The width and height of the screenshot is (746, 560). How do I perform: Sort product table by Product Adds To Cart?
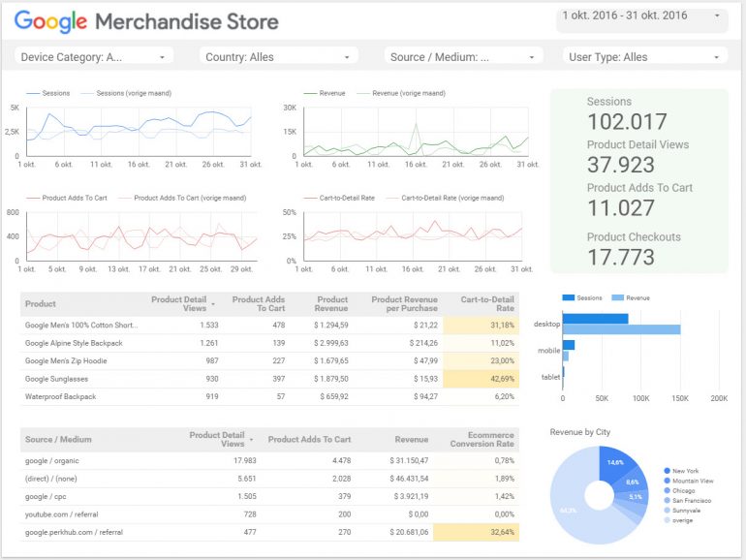[x=259, y=303]
